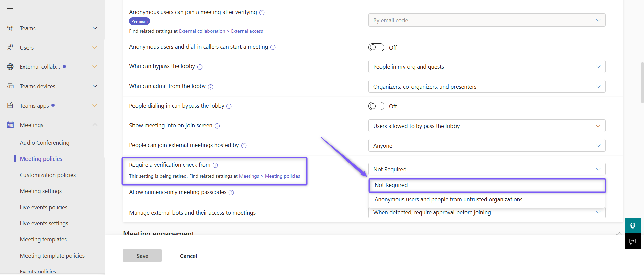Screen dimensions: 644x275
Task: Click the External collaboration globe icon
Action: [10, 67]
